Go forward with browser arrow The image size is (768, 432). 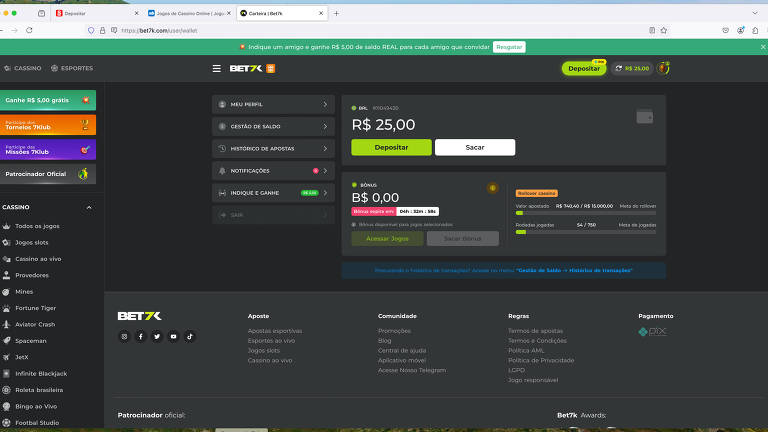(x=15, y=30)
